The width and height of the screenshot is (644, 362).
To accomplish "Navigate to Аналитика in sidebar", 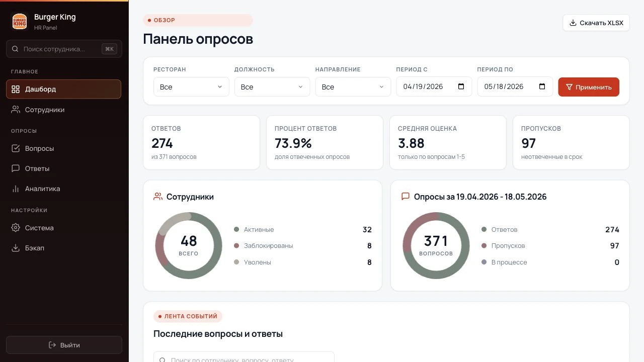I will point(64,189).
